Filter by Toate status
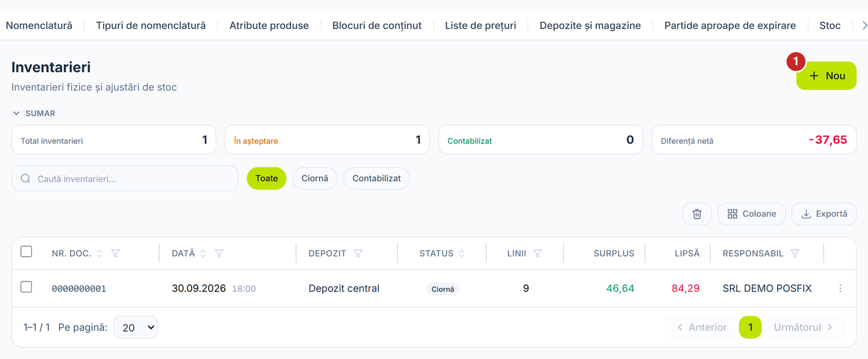The height and width of the screenshot is (359, 868). click(x=267, y=179)
